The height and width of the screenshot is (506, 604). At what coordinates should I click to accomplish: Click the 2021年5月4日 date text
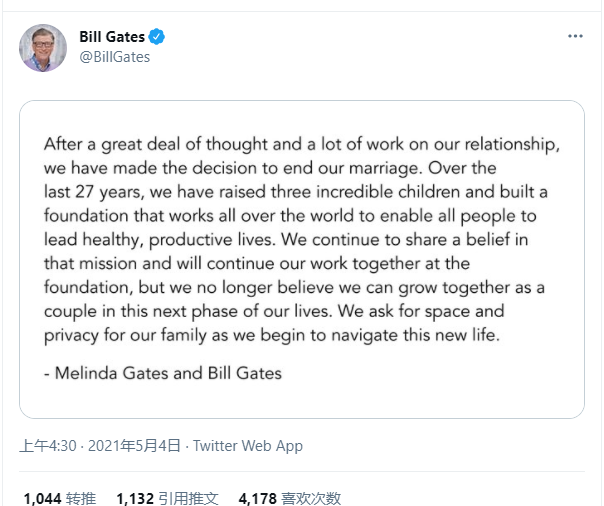point(133,446)
